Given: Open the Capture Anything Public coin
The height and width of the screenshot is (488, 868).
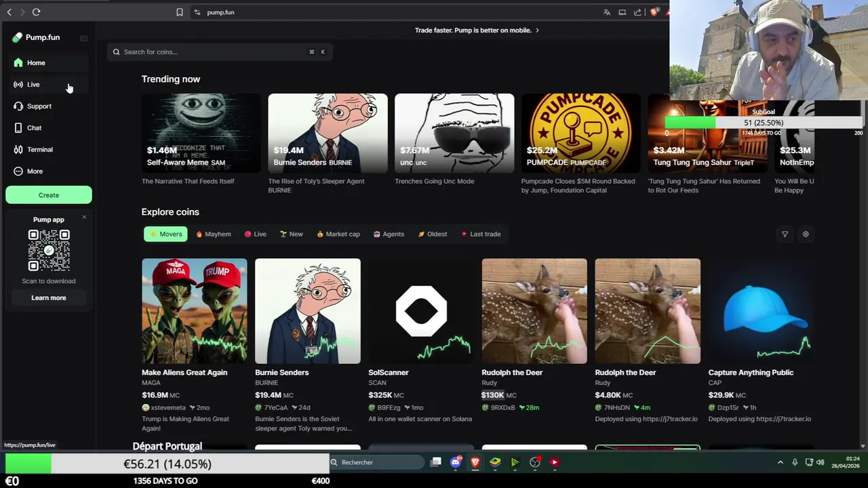Looking at the screenshot, I should click(762, 311).
